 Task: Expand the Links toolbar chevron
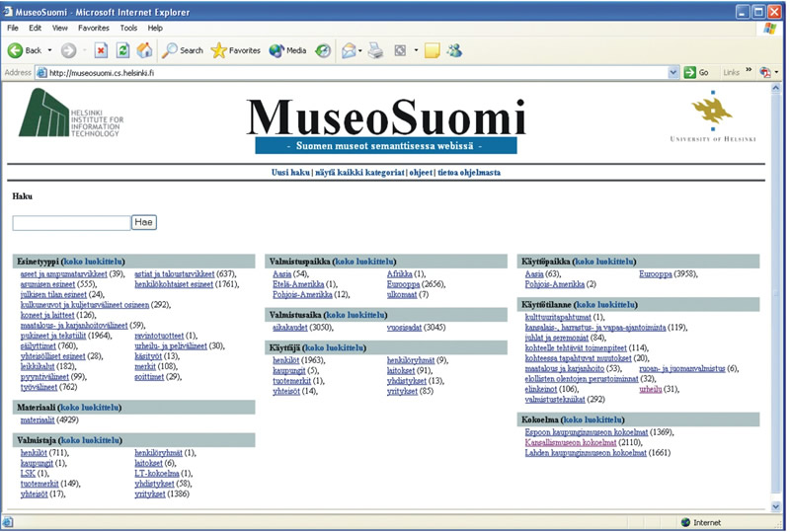point(749,70)
